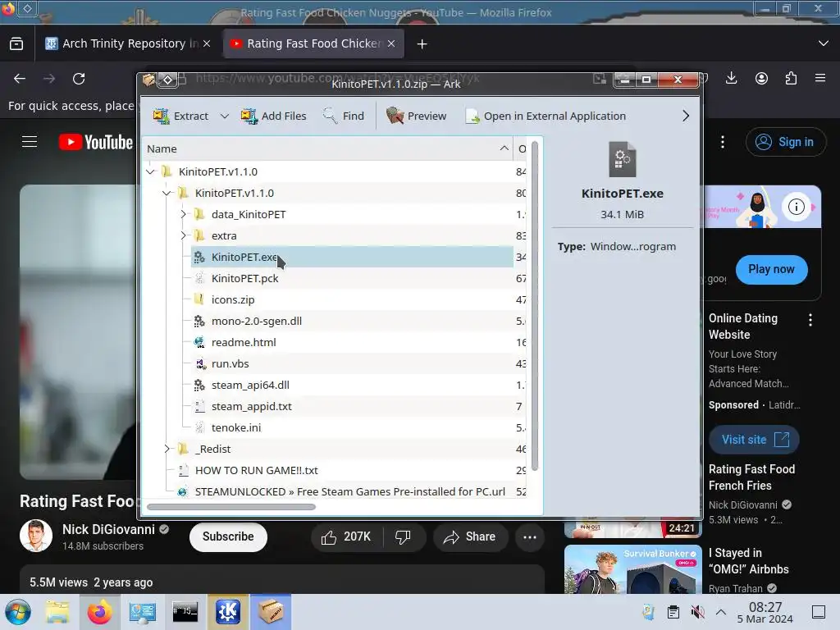840x630 pixels.
Task: Open the Firefox list all tabs dropdown
Action: (x=824, y=43)
